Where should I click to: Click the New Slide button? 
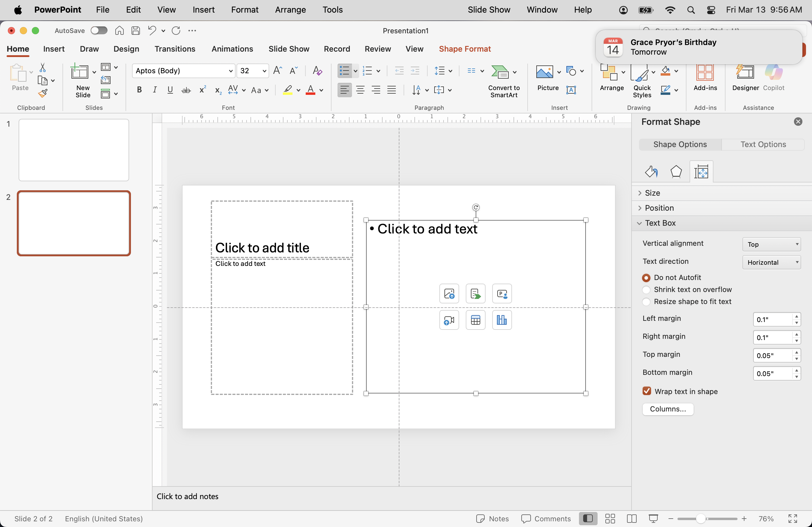click(83, 81)
